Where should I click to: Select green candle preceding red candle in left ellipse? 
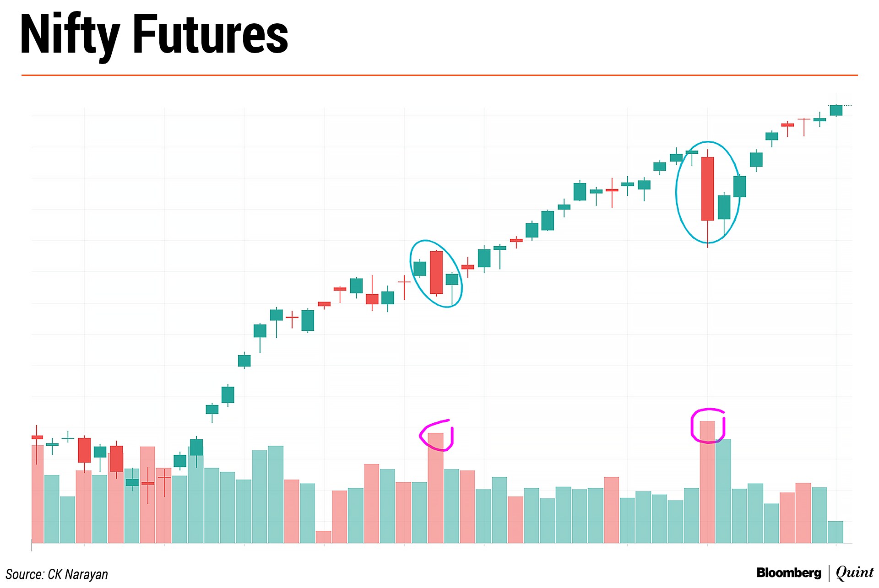(420, 269)
